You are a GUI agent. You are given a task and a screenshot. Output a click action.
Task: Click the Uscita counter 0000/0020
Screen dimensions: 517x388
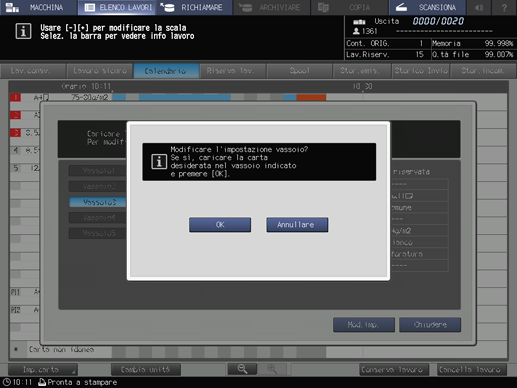click(438, 21)
